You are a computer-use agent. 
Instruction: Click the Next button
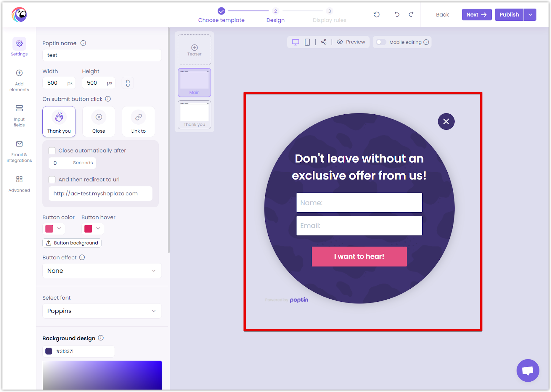(x=476, y=14)
